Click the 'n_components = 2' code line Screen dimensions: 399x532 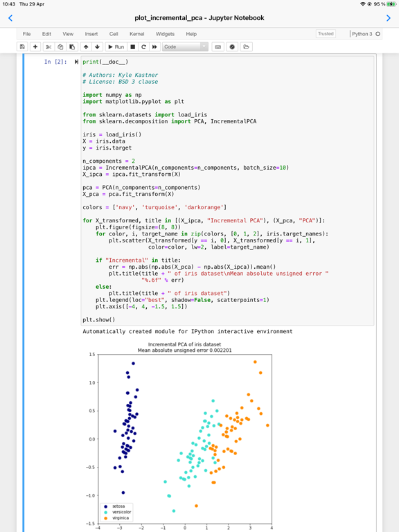[109, 161]
